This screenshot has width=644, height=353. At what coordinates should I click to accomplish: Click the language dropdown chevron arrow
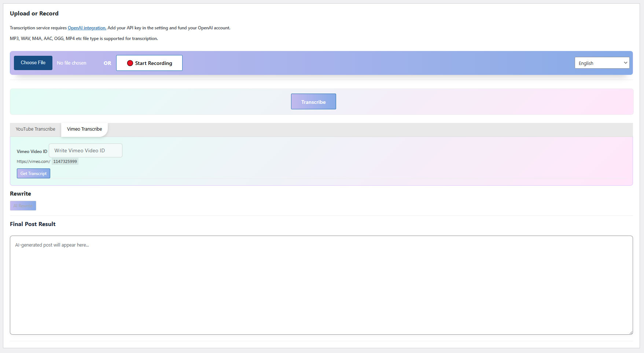tap(625, 63)
